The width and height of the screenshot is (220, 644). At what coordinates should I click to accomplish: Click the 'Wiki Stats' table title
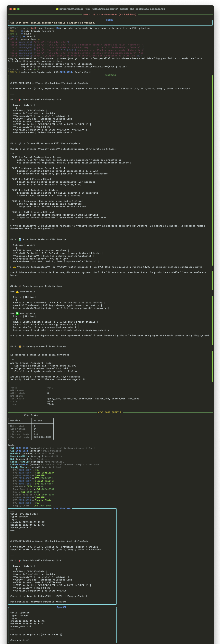31,415
